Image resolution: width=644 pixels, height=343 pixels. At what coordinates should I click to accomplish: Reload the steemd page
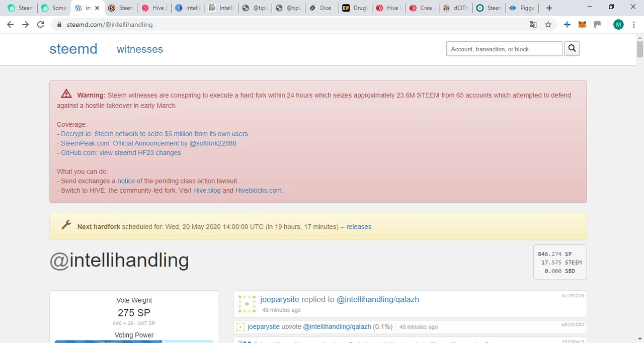click(41, 24)
